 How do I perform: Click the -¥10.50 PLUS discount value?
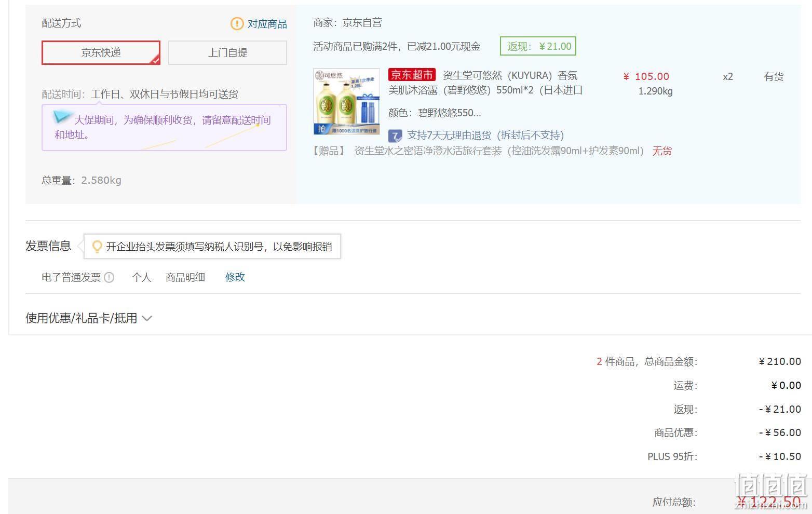[x=780, y=456]
